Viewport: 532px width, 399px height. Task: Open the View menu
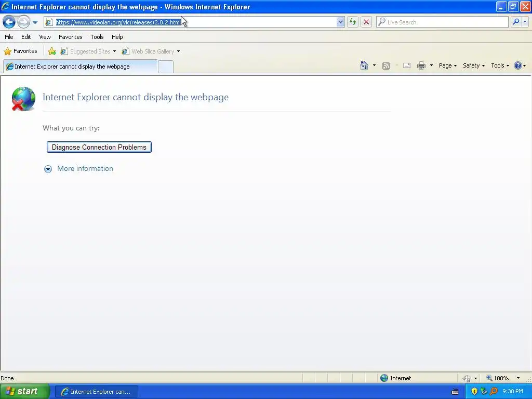point(45,37)
